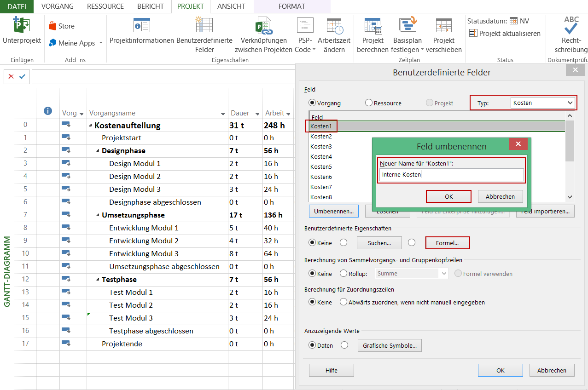Open the Vorgangsname column filter dropdown

click(222, 114)
